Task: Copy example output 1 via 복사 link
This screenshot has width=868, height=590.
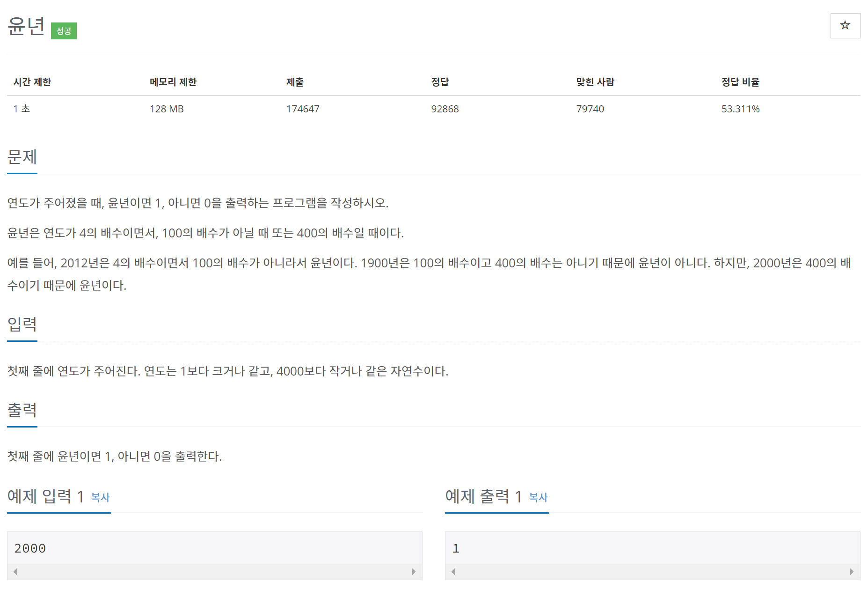Action: tap(538, 497)
